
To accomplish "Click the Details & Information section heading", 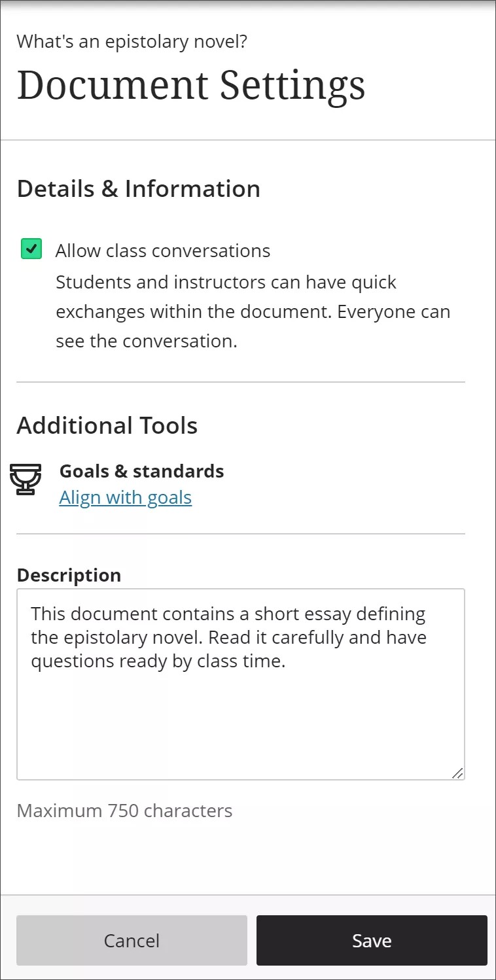I will click(x=139, y=188).
